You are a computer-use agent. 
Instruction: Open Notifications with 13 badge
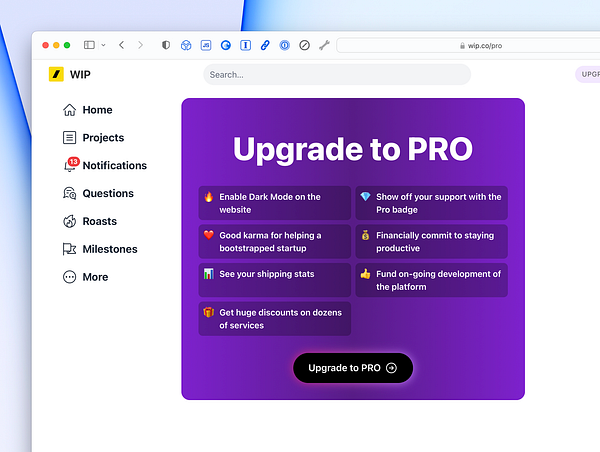click(105, 165)
